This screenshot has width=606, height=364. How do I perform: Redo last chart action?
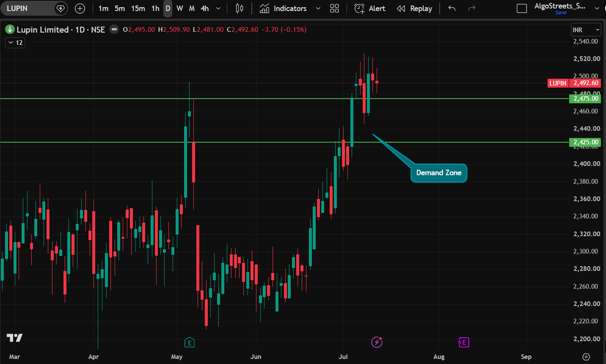pyautogui.click(x=472, y=9)
